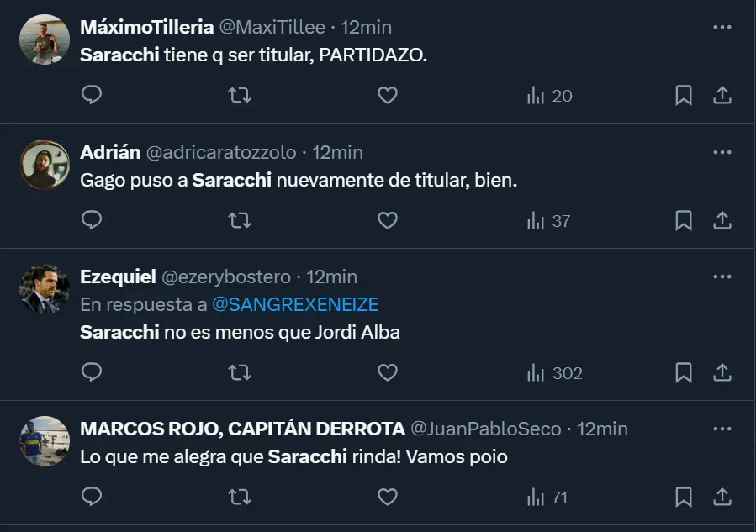This screenshot has width=756, height=532.
Task: Reply to MáximoTilleria's tweet
Action: (x=92, y=96)
